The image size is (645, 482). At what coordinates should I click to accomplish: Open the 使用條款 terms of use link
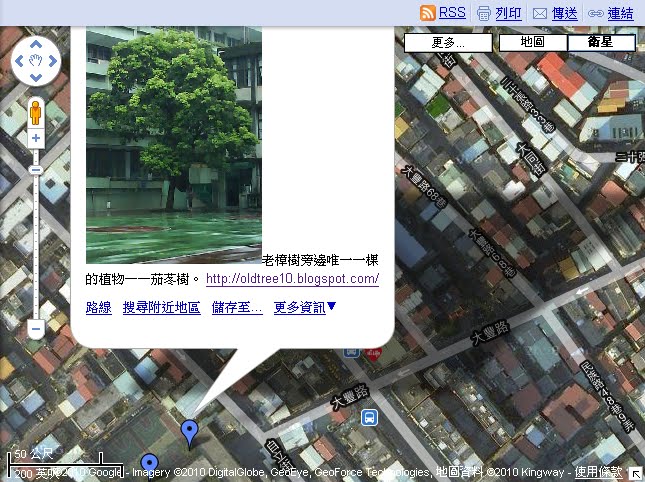[x=598, y=472]
